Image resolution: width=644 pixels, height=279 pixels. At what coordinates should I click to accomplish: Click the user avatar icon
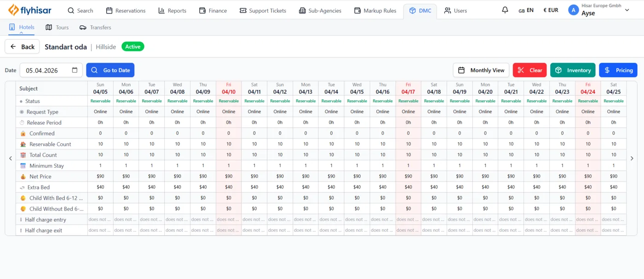[x=573, y=10]
